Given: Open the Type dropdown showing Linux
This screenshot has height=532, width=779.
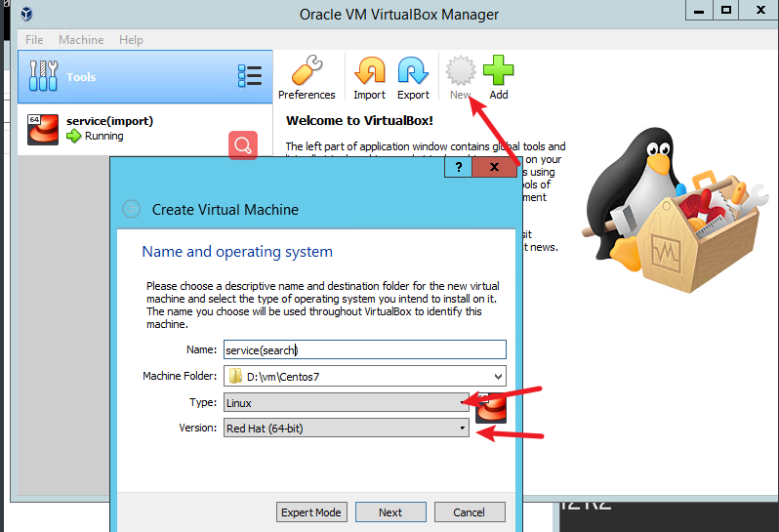Looking at the screenshot, I should point(347,402).
